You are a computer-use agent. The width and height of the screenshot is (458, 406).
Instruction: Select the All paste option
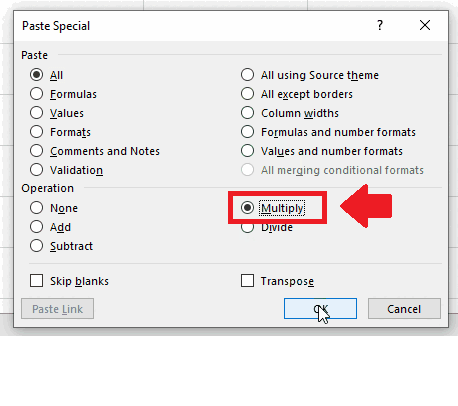click(36, 75)
